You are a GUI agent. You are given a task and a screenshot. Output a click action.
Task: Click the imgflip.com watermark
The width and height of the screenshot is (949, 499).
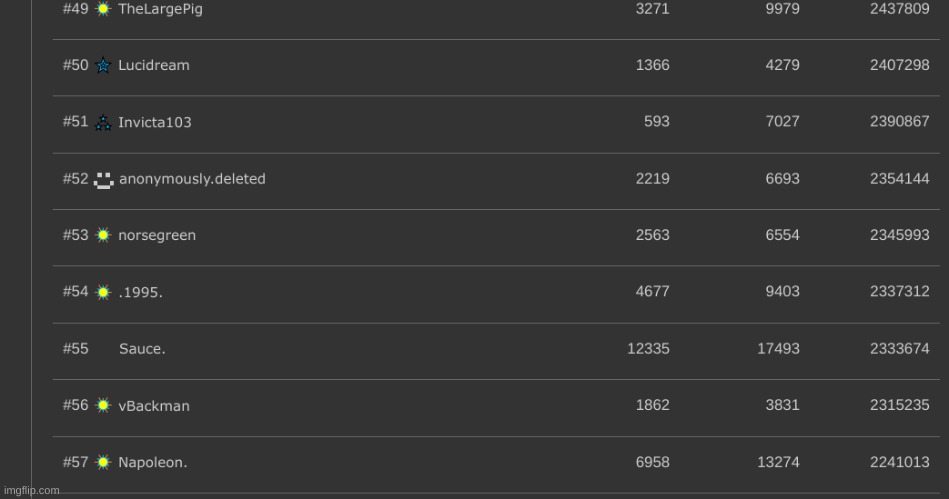point(30,491)
